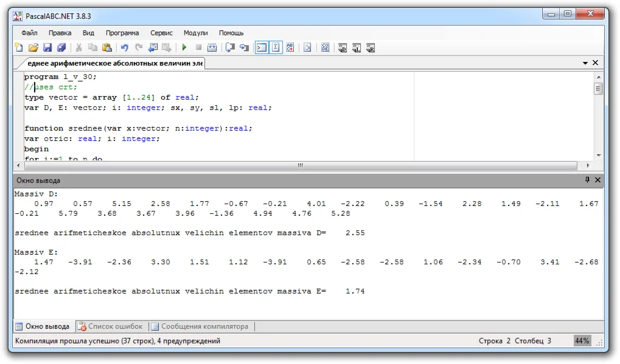Toggle the input panel toolbar button
620x364 pixels.
click(276, 47)
